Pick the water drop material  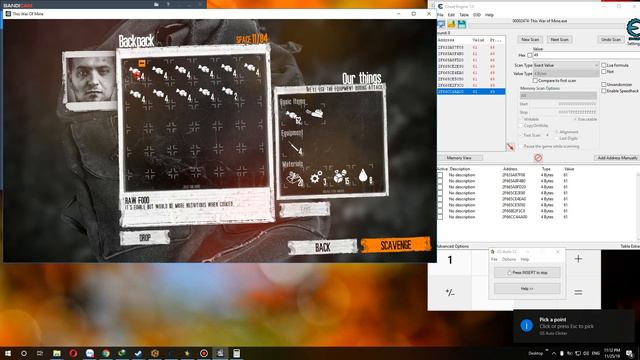(364, 176)
